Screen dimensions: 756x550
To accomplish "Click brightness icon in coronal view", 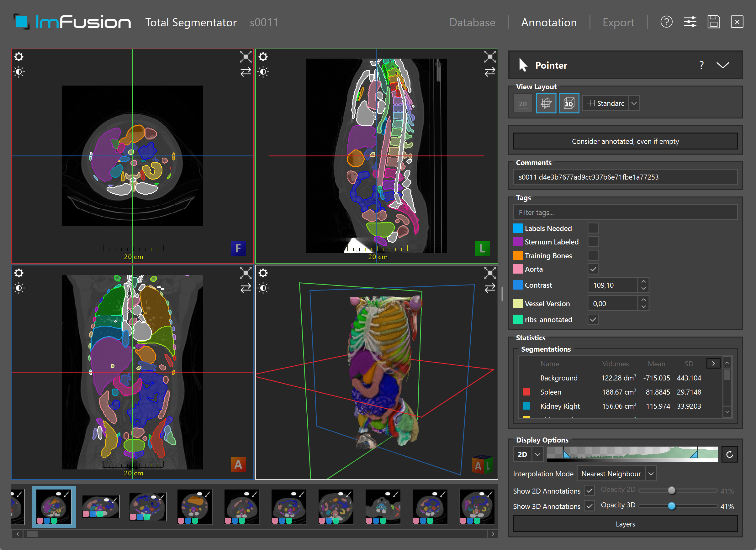I will click(x=19, y=288).
